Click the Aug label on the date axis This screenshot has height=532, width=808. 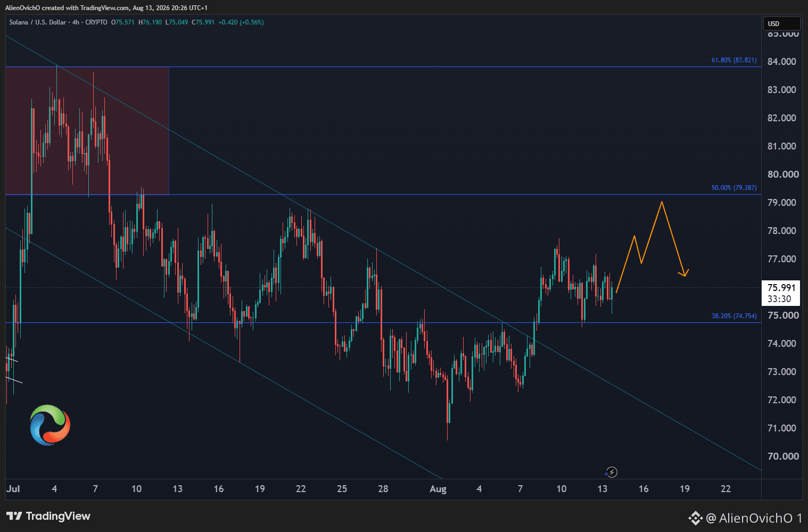tap(438, 489)
